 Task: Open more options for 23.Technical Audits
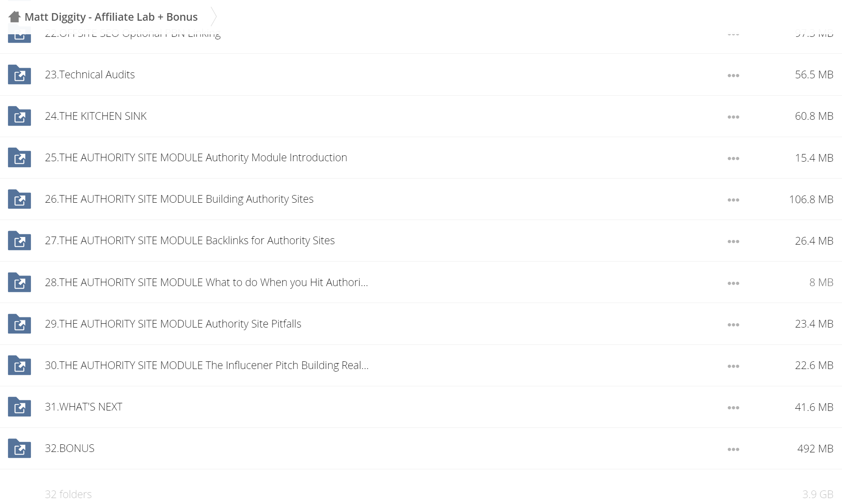733,75
